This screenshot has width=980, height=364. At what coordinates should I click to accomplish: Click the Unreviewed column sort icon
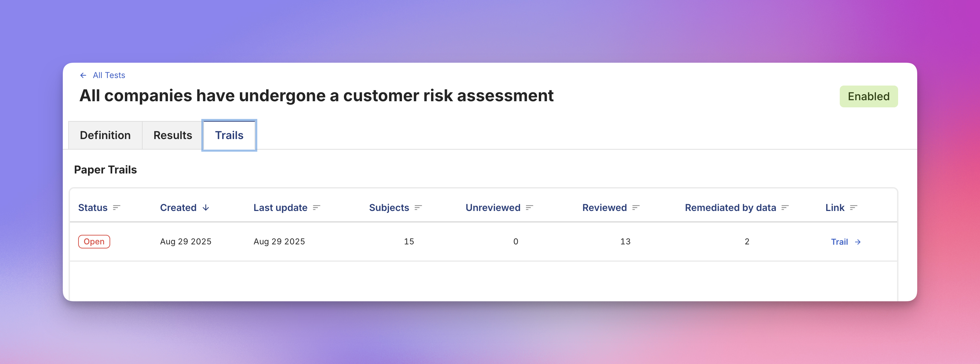pos(530,208)
